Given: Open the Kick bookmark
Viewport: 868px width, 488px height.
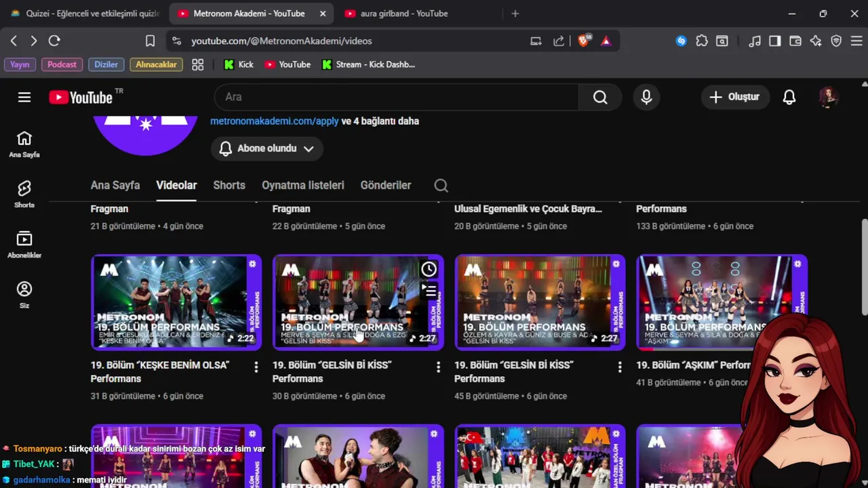Looking at the screenshot, I should pos(239,64).
